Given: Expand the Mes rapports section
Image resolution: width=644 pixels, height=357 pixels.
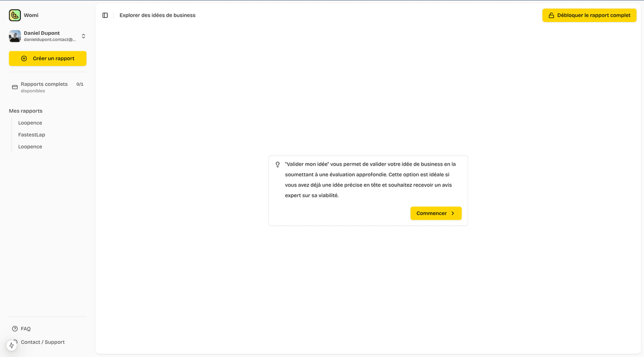Looking at the screenshot, I should [25, 111].
